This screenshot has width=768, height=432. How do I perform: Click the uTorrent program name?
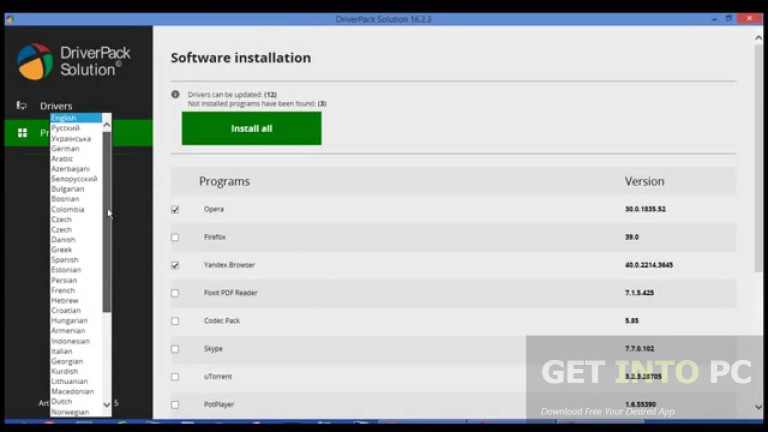[218, 377]
